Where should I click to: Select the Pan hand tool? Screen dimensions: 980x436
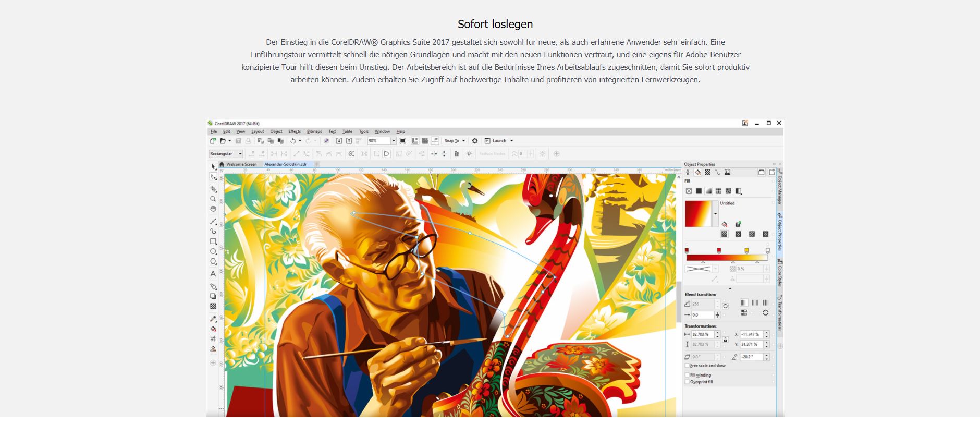(x=213, y=209)
